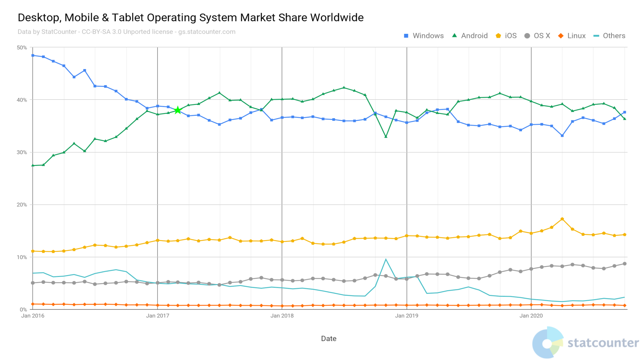Click the Android sharp dip point in late 2018
The image size is (644, 362).
pyautogui.click(x=386, y=136)
